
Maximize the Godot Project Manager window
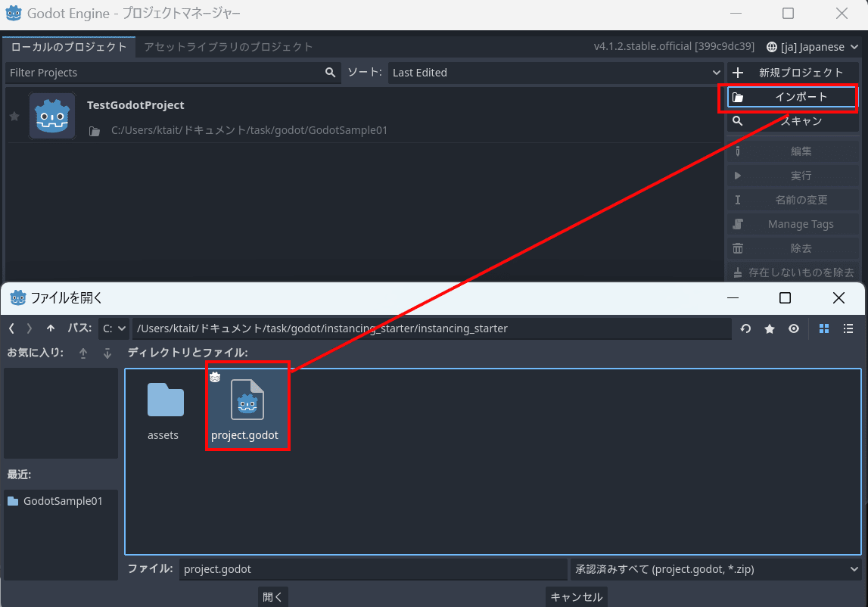(789, 14)
